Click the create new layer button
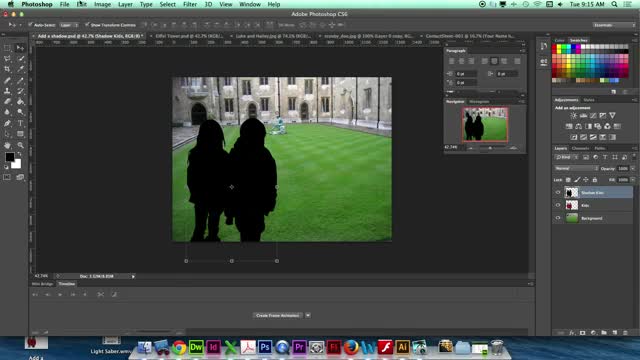 click(x=615, y=333)
